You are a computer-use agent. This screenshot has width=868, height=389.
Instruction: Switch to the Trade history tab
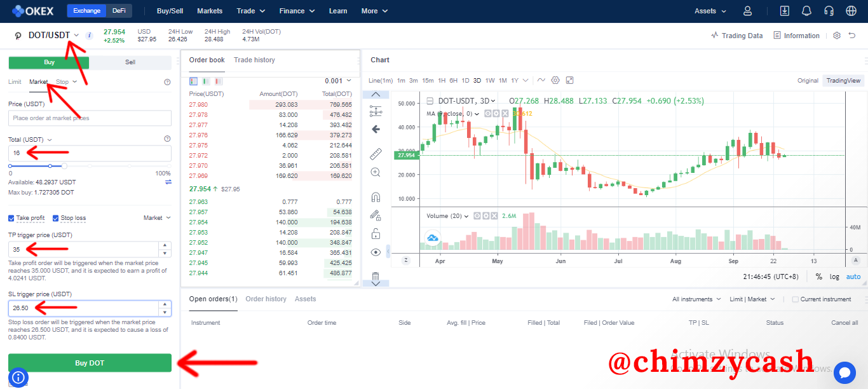click(254, 60)
